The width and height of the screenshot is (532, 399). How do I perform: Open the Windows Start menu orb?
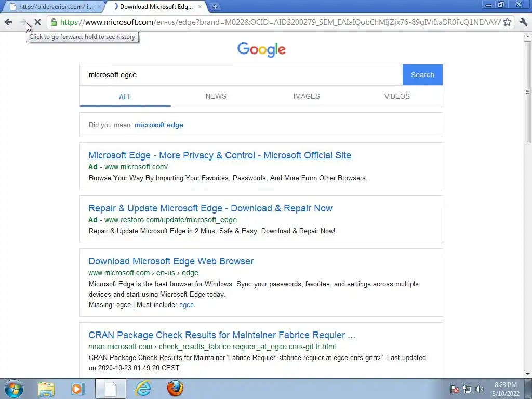coord(14,389)
